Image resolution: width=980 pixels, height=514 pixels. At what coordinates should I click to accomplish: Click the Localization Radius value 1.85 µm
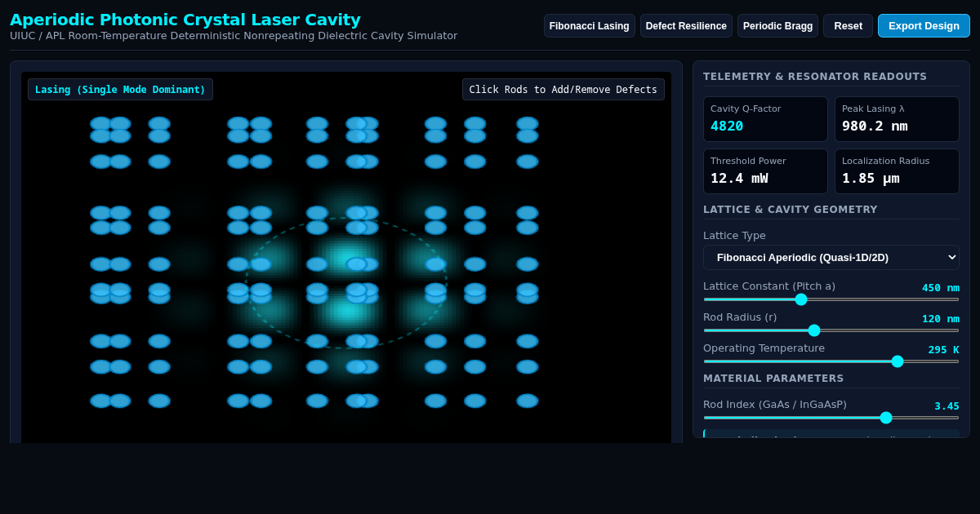pos(871,178)
